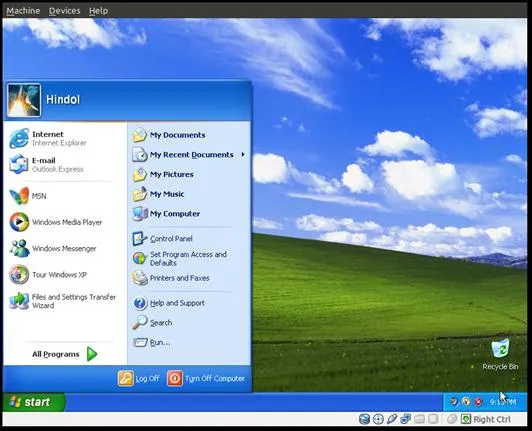The image size is (532, 431).
Task: Click the MSN butterfly icon
Action: (x=19, y=196)
